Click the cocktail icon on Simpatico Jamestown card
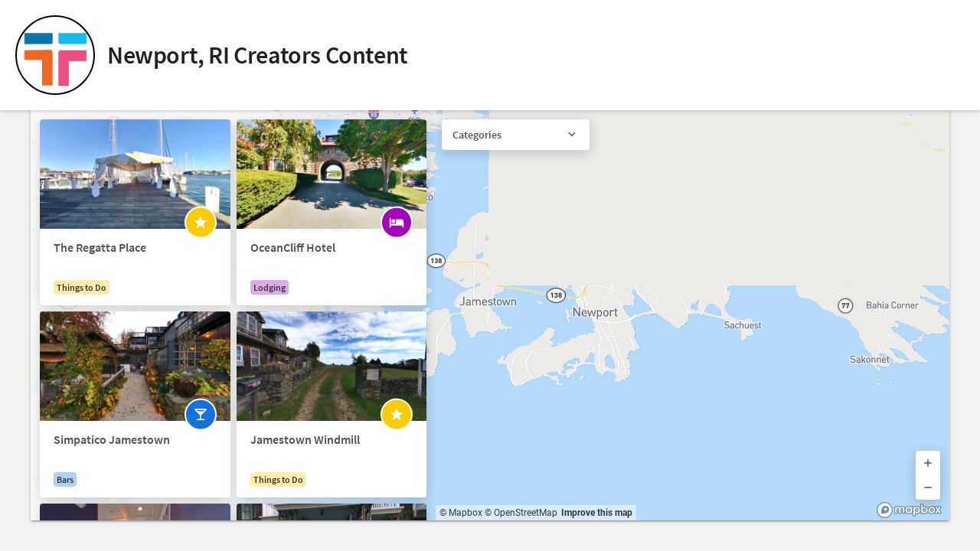The height and width of the screenshot is (551, 980). click(x=201, y=414)
